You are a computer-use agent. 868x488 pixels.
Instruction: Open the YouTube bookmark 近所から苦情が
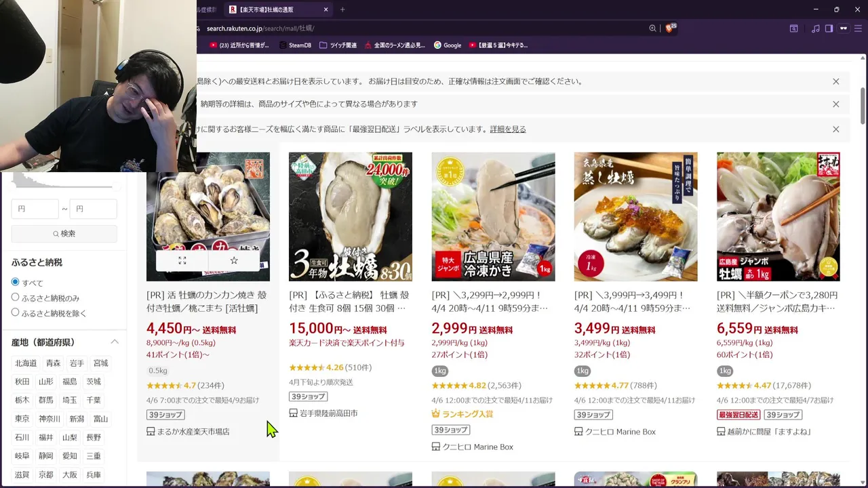(239, 45)
